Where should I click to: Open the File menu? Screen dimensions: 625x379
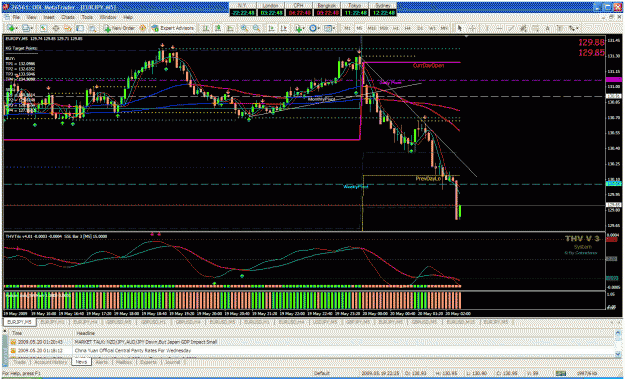16,18
